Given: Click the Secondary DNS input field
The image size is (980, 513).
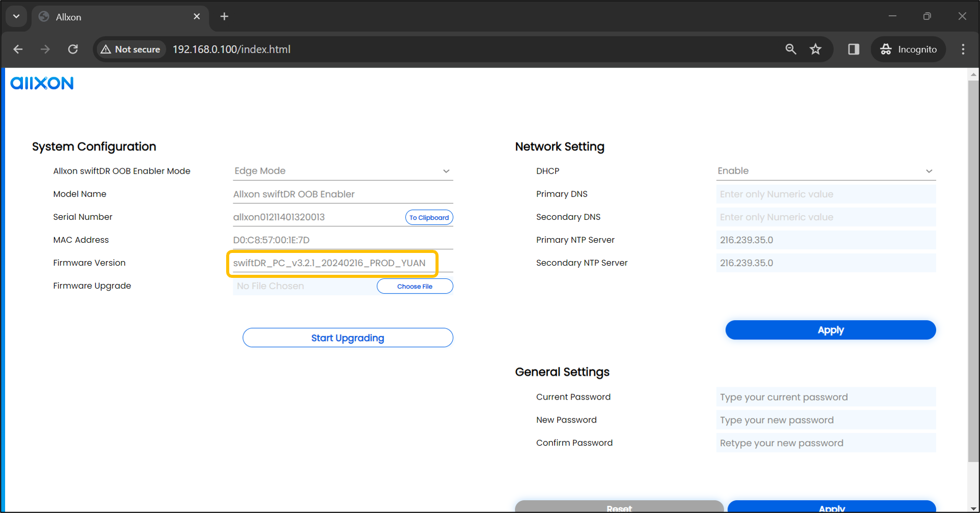Looking at the screenshot, I should point(826,217).
